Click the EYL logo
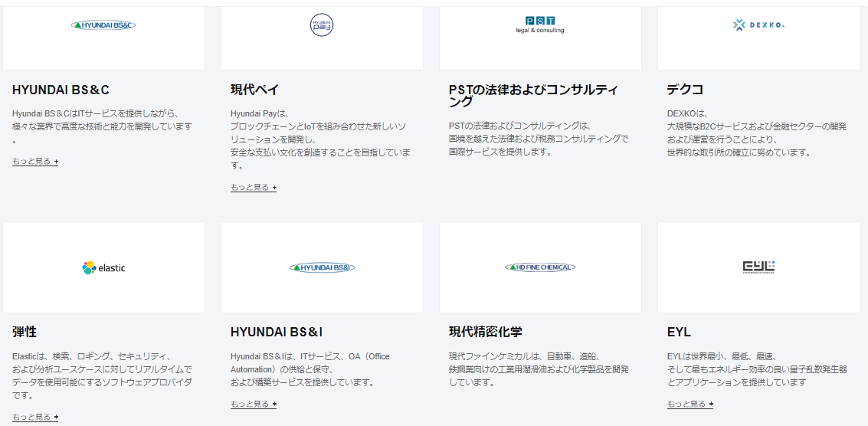The height and width of the screenshot is (426, 868). pos(758,267)
